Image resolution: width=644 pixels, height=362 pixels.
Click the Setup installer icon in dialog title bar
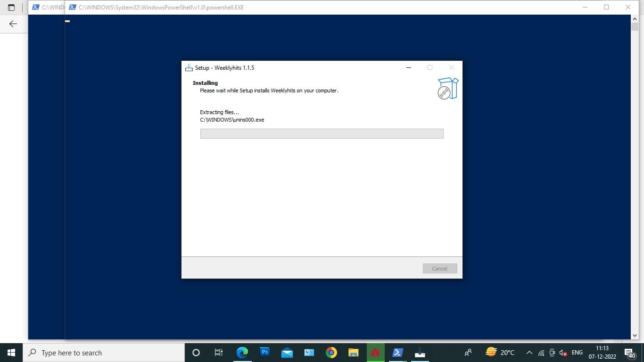pyautogui.click(x=189, y=68)
